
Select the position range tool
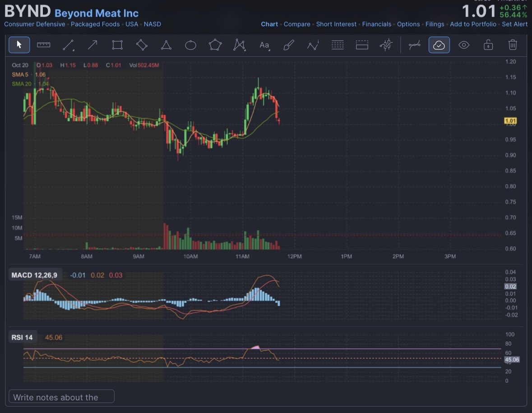pyautogui.click(x=362, y=45)
